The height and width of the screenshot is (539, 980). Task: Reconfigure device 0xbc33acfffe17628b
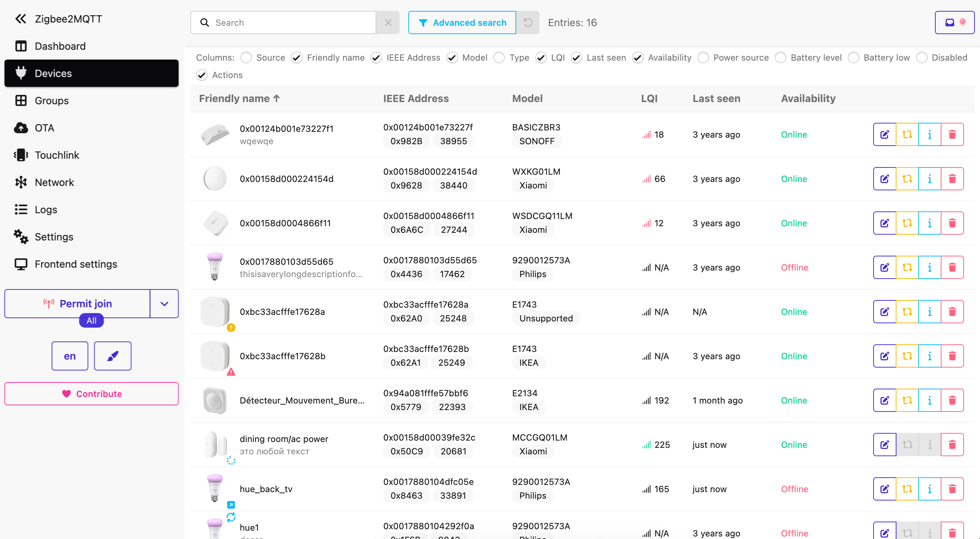[907, 356]
